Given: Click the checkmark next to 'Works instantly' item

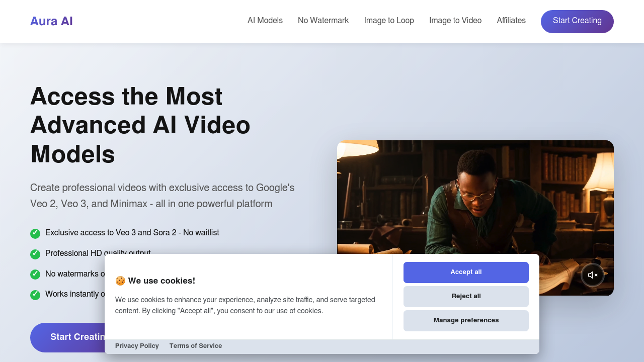Looking at the screenshot, I should pos(35,295).
